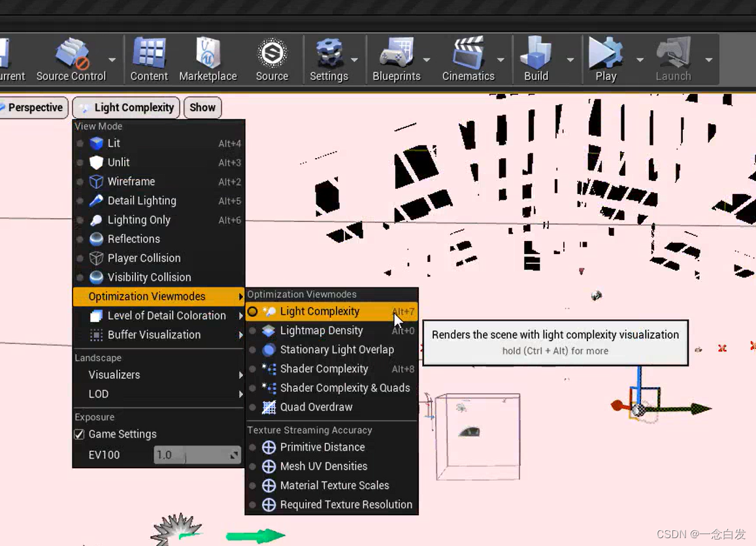Select the Lit mode radio button
Screen dimensions: 756x546
click(x=80, y=143)
